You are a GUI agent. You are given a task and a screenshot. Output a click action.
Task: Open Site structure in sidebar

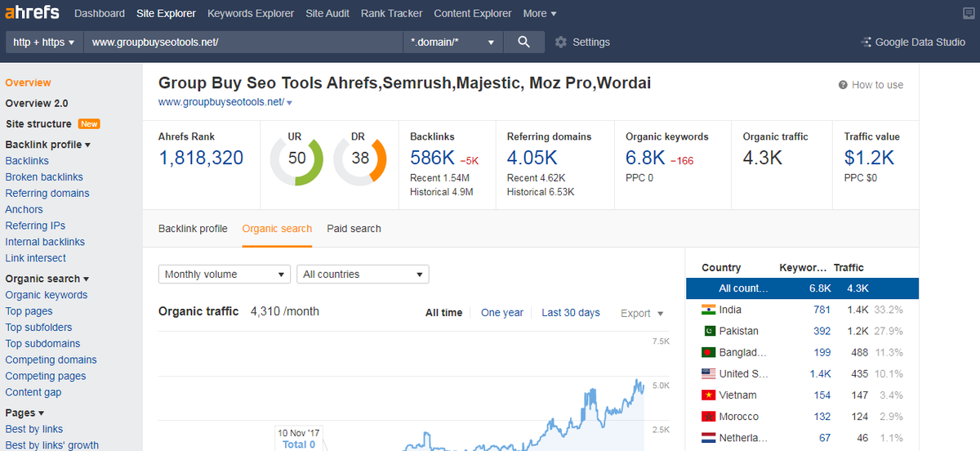pyautogui.click(x=38, y=124)
